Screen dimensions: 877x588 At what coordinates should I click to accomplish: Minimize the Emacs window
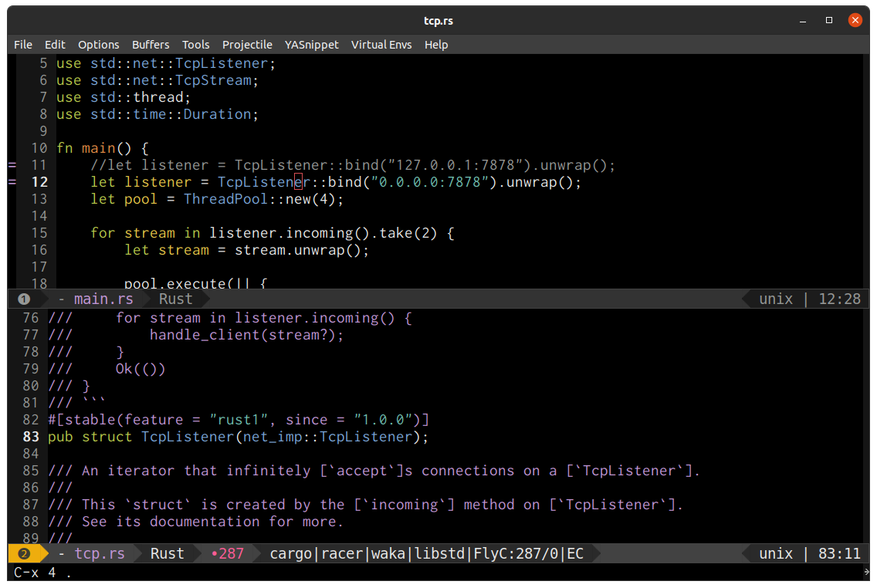[x=803, y=21]
